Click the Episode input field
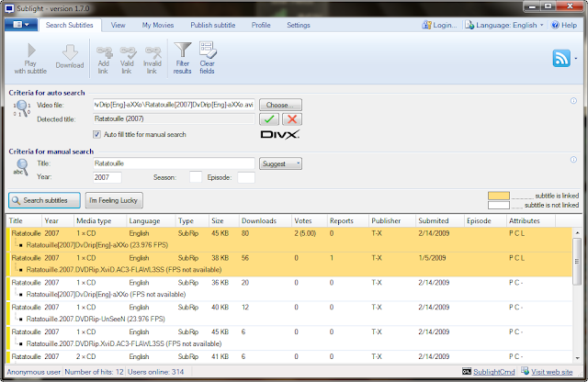Viewport: 588px width, 382px height. (246, 177)
